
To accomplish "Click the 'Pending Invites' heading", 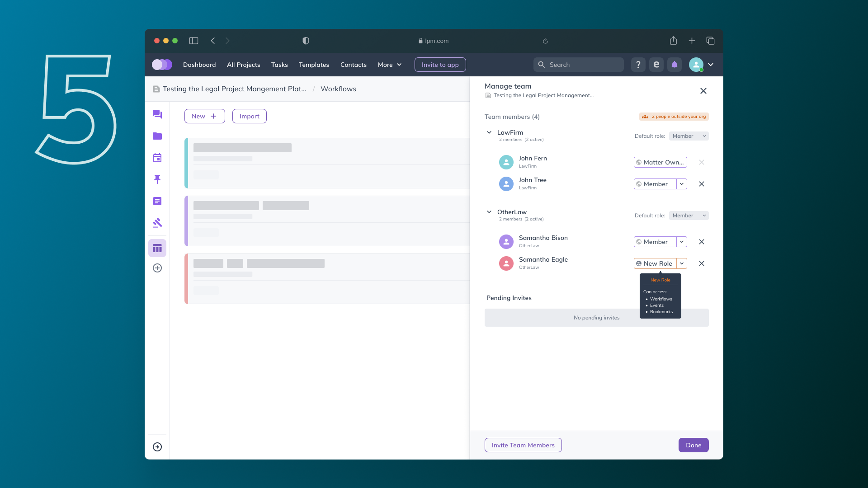I will 509,298.
